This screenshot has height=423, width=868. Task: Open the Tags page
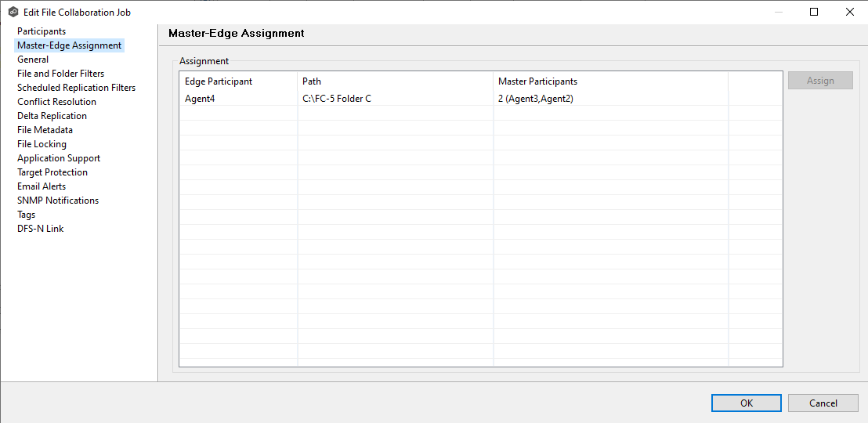tap(26, 215)
